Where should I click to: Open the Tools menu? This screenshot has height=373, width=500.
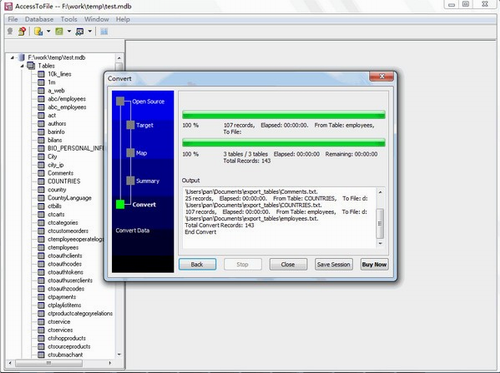[69, 19]
